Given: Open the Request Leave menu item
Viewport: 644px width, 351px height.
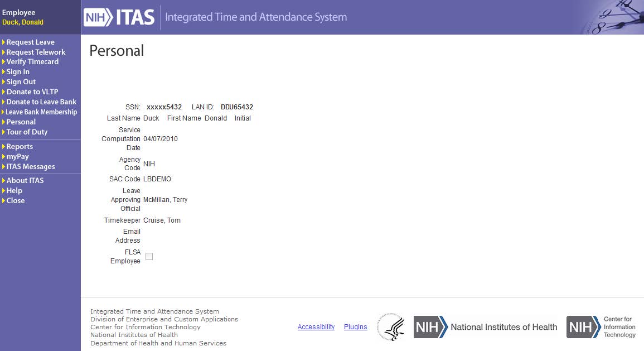Looking at the screenshot, I should (31, 42).
